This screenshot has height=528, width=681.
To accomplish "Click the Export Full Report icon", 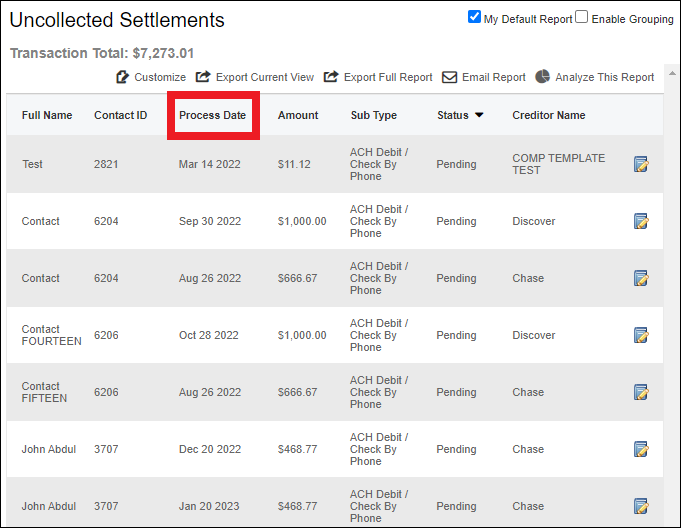I will click(x=331, y=76).
